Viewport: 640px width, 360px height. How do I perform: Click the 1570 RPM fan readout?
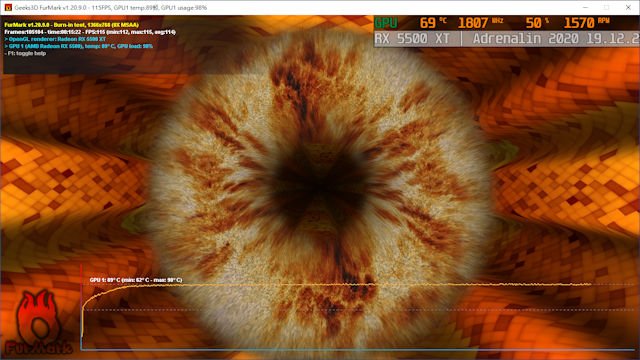(587, 23)
